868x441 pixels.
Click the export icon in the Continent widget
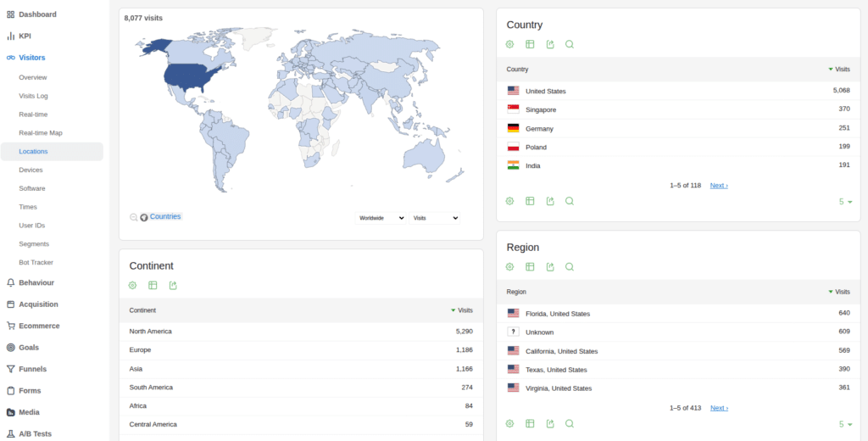click(x=173, y=285)
